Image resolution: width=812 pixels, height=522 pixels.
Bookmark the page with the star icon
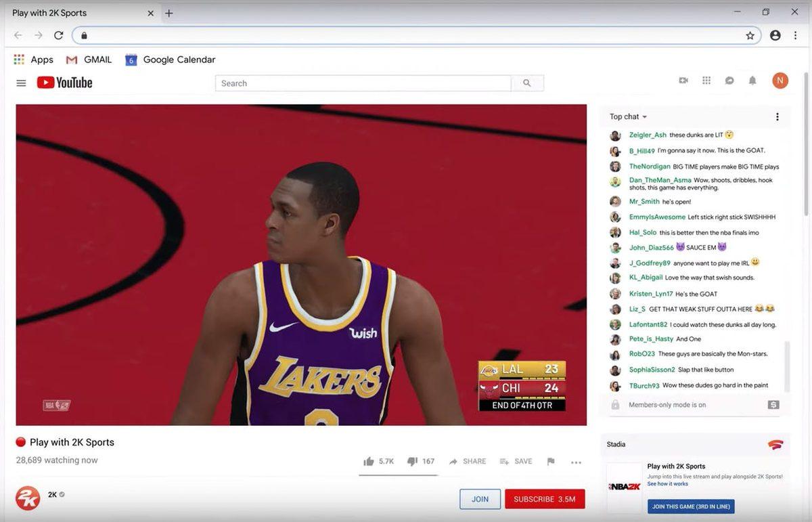pyautogui.click(x=751, y=35)
